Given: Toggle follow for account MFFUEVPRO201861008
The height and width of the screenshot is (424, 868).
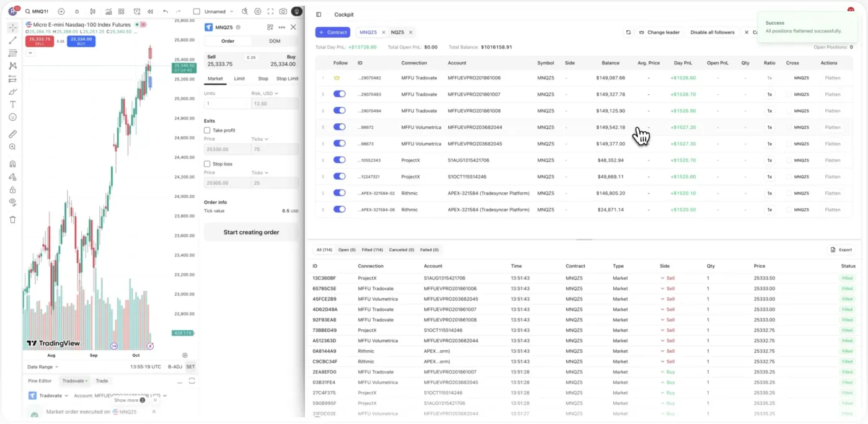Looking at the screenshot, I should pyautogui.click(x=339, y=110).
